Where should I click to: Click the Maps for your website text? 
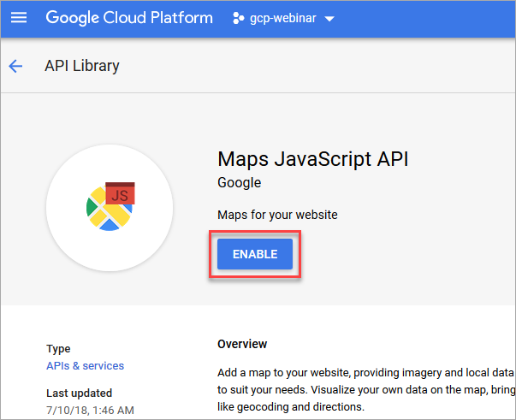[277, 215]
